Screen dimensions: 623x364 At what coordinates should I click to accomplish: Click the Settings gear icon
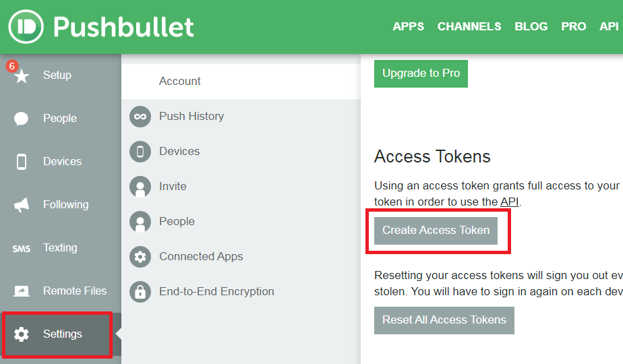tap(22, 334)
